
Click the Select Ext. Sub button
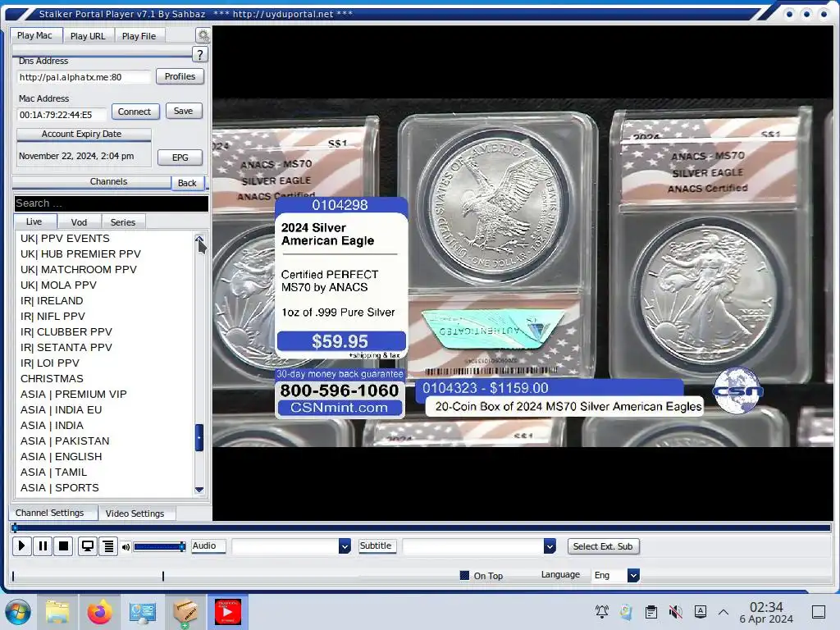[603, 546]
